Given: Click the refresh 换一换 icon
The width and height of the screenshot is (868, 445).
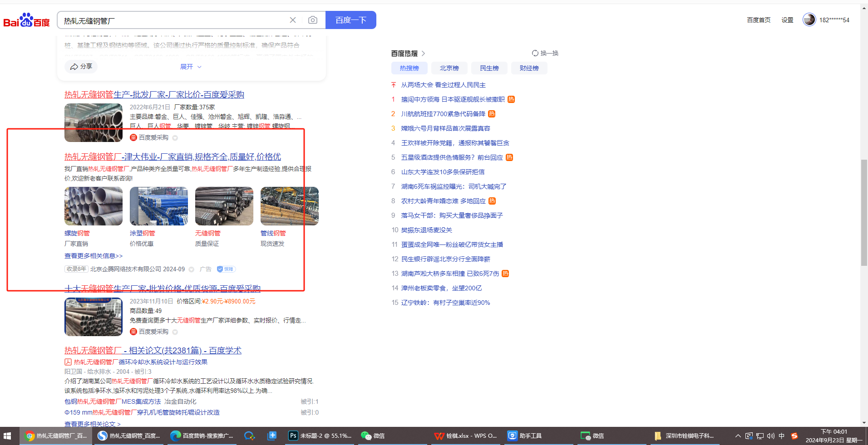Looking at the screenshot, I should point(535,54).
